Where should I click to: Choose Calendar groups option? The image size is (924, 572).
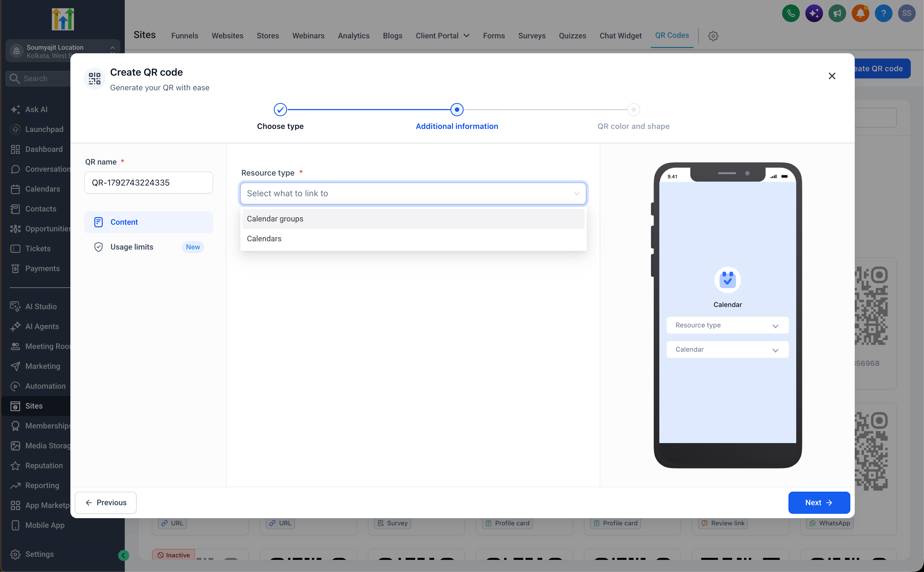(413, 219)
